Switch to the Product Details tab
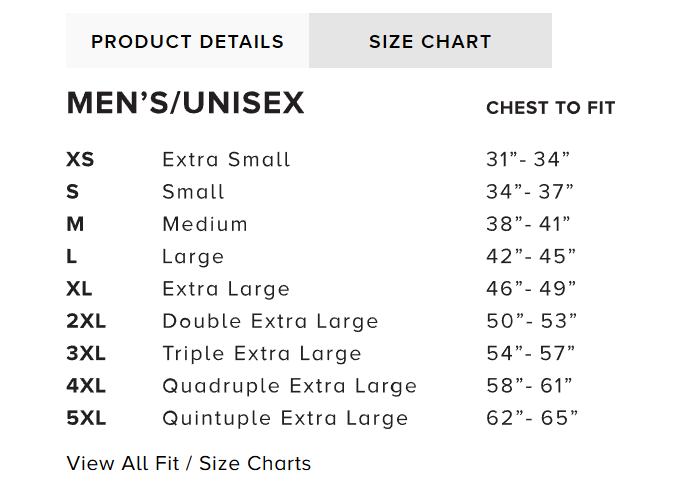The image size is (691, 501). [187, 42]
